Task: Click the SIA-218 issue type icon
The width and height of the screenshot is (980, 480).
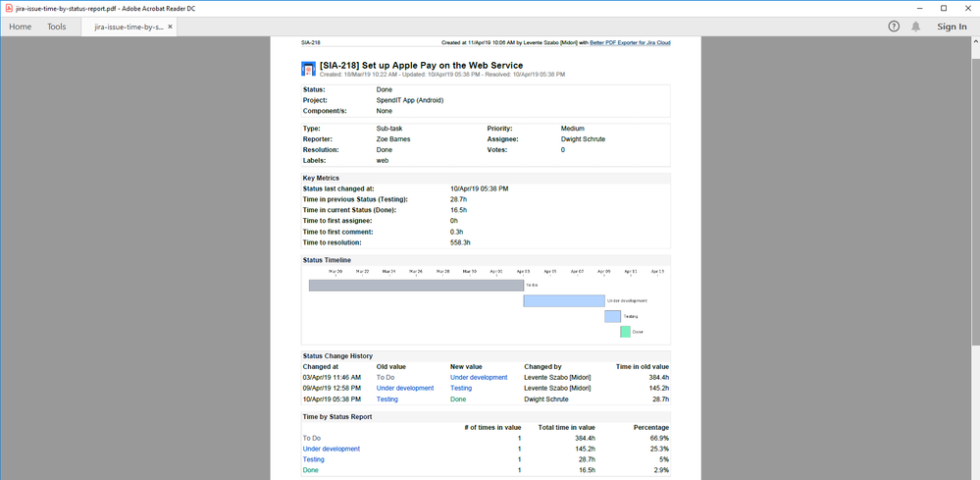Action: [x=307, y=69]
